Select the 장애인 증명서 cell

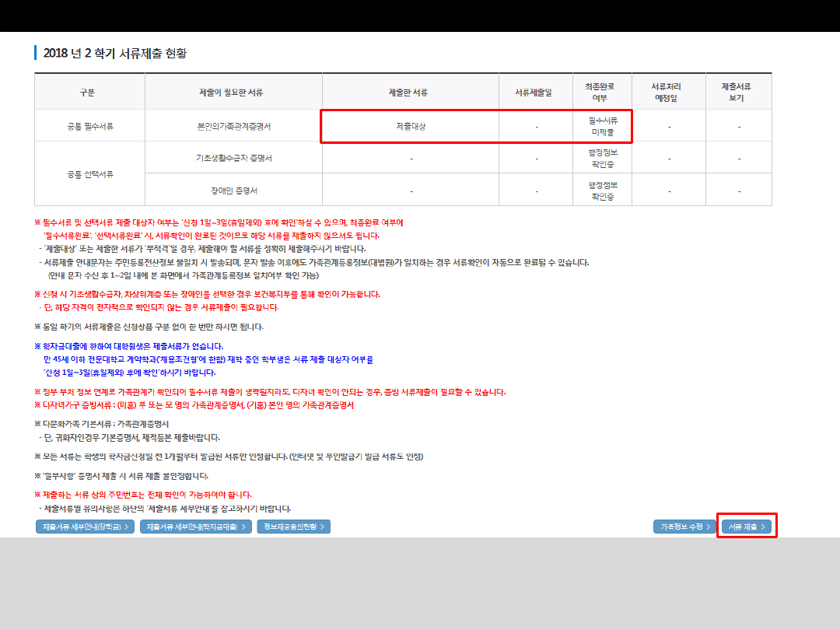233,191
